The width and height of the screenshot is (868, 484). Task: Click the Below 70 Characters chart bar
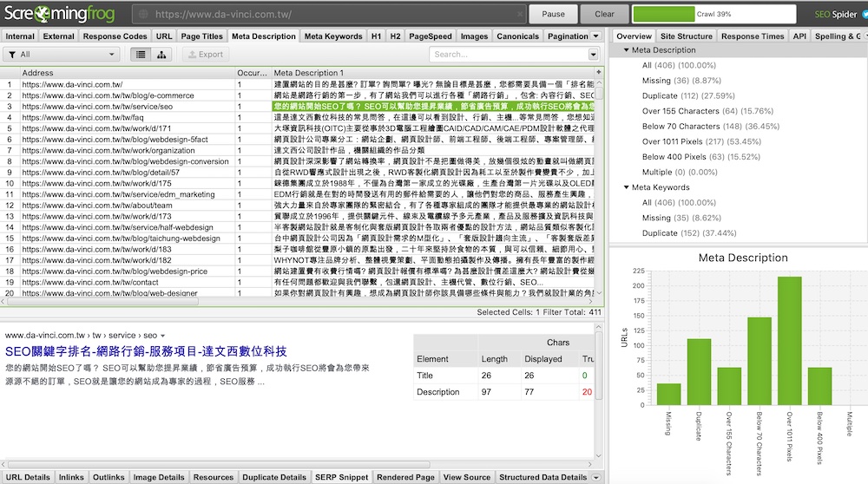click(759, 361)
